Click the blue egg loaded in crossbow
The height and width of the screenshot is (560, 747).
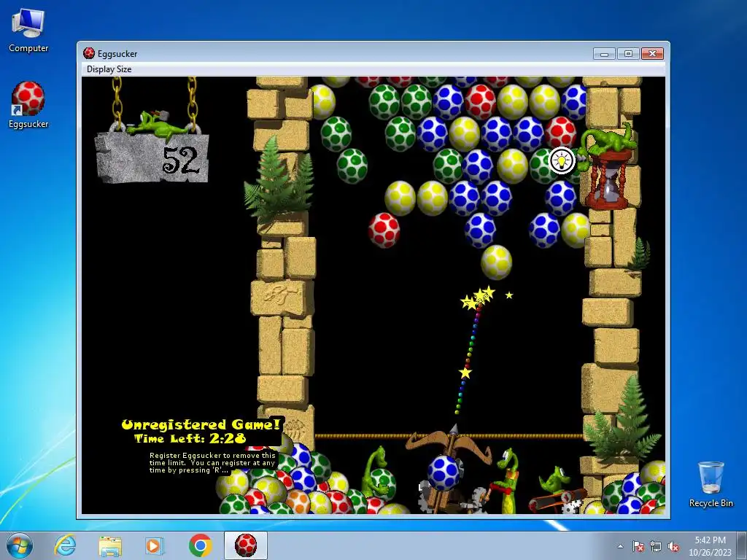click(x=444, y=472)
